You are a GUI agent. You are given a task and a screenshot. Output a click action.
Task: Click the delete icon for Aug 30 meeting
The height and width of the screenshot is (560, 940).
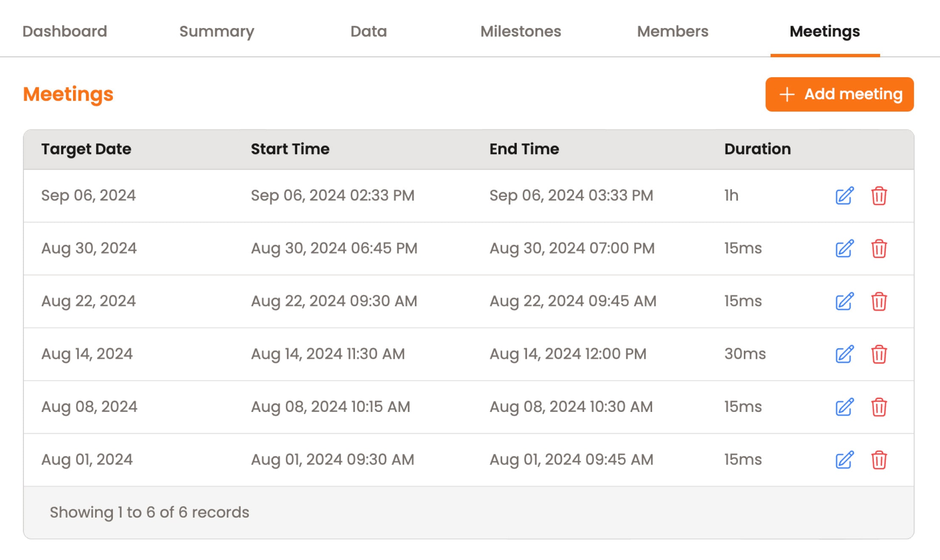[x=879, y=247]
